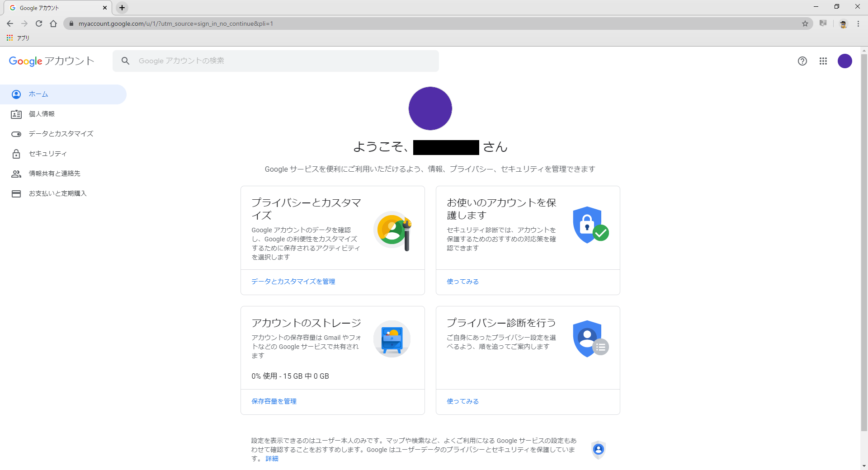Click the scrollbar down arrow
The image size is (868, 470).
864,466
